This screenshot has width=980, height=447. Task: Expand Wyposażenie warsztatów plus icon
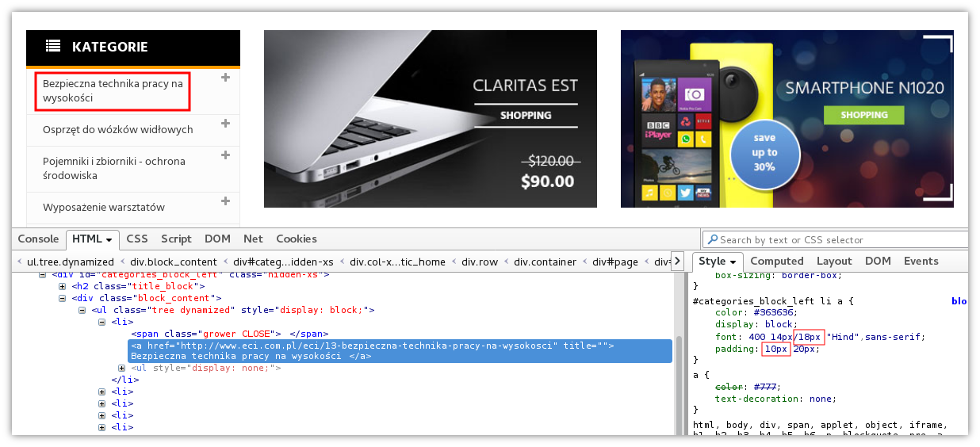click(225, 201)
